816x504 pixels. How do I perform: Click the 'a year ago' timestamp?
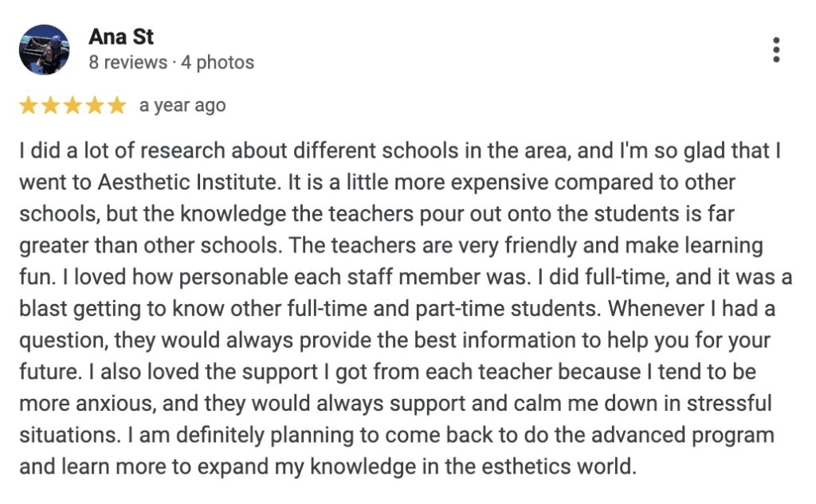182,106
